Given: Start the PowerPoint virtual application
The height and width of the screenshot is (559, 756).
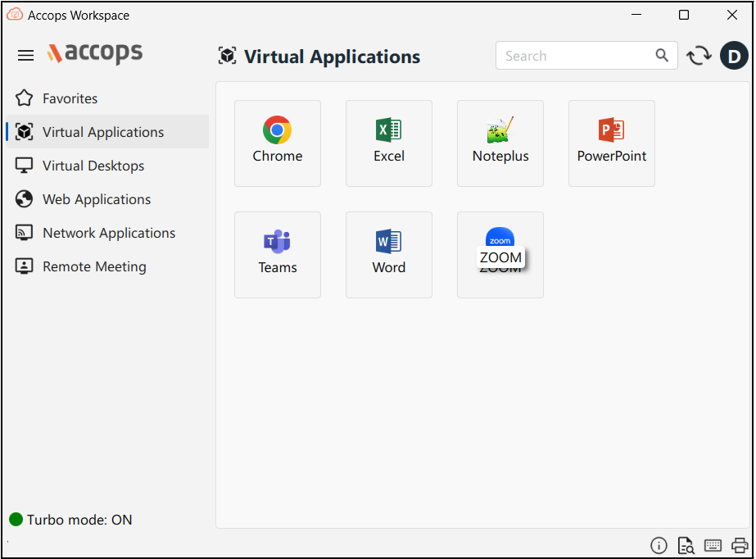Looking at the screenshot, I should 611,143.
